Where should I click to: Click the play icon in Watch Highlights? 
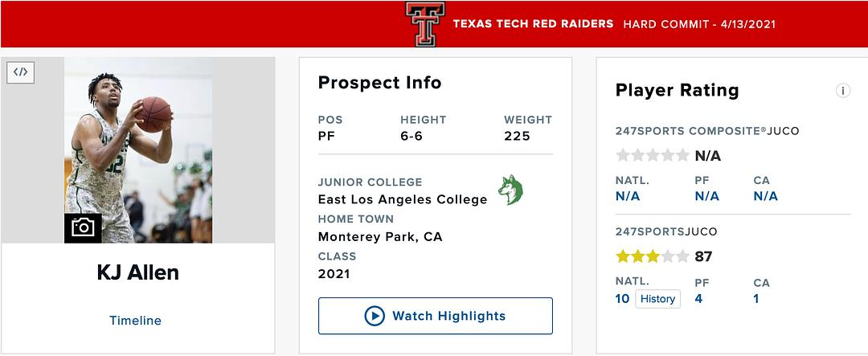click(x=375, y=316)
